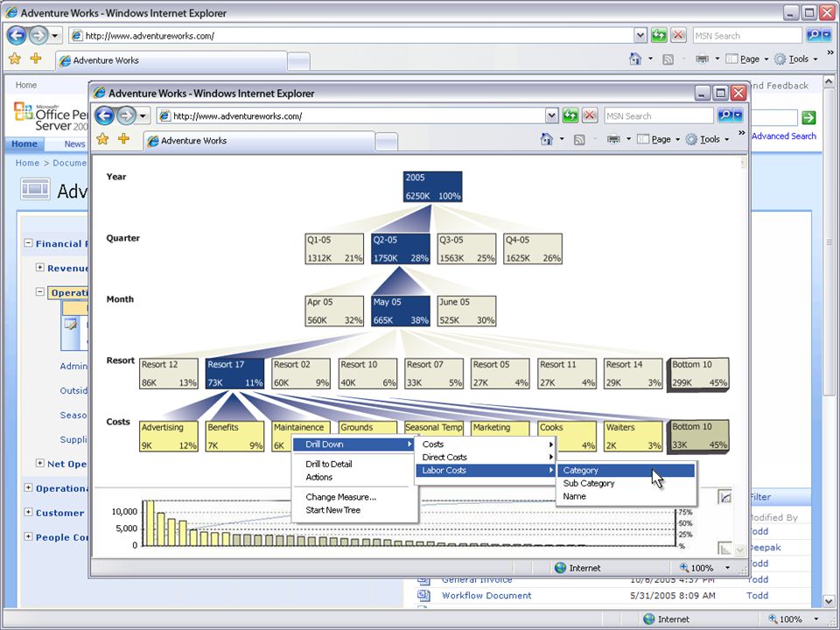Click RSS feeds icon in front window

coord(579,140)
